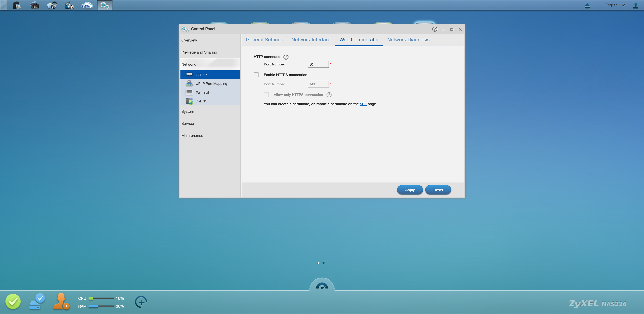
Task: Launch the Music app headphones icon
Action: point(52,5)
